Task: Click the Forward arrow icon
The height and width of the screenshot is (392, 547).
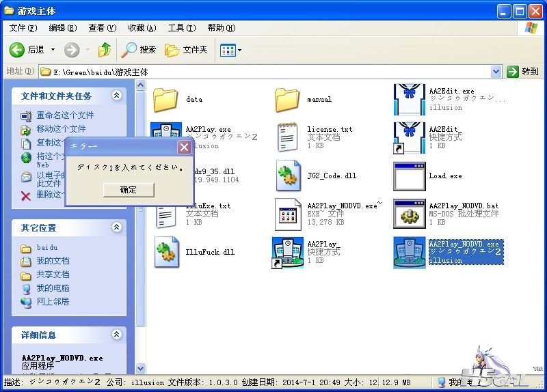Action: point(72,50)
